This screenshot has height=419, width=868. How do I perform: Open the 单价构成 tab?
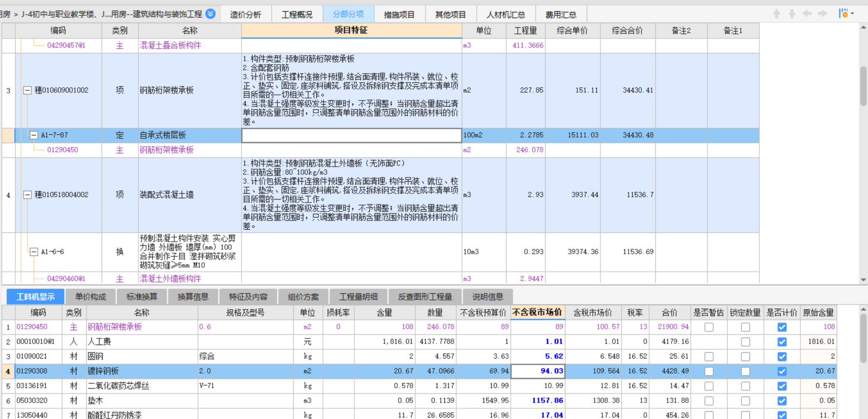pos(90,297)
